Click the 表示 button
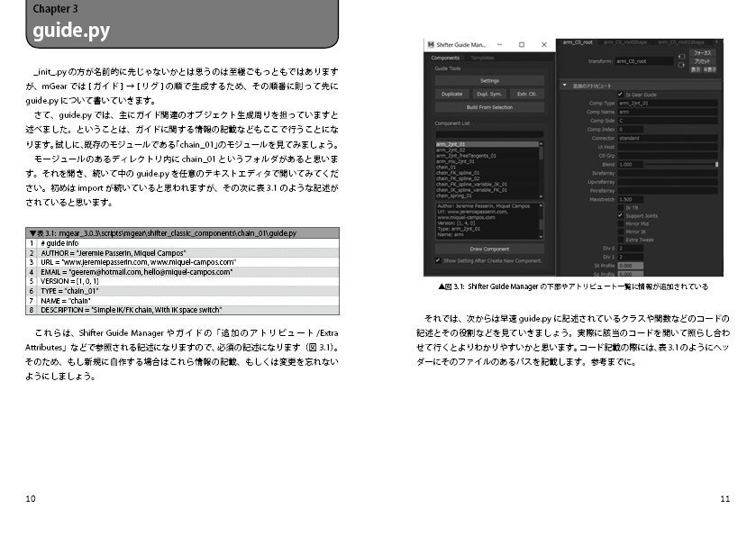 pos(696,70)
